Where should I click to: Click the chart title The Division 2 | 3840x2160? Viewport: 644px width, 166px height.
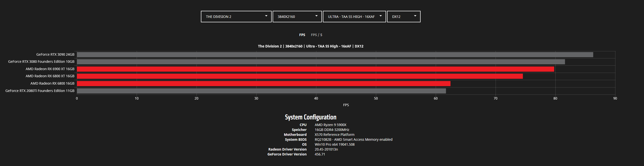pos(311,46)
